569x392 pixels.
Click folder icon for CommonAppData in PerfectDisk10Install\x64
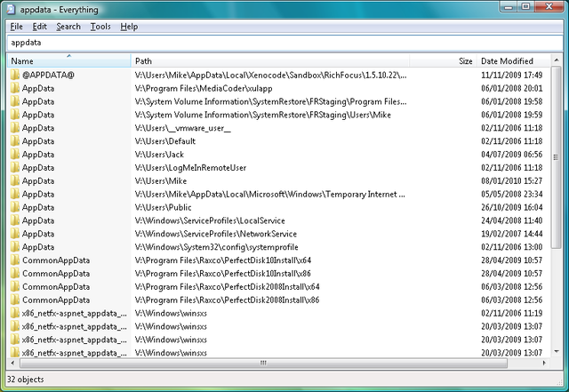pyautogui.click(x=15, y=260)
